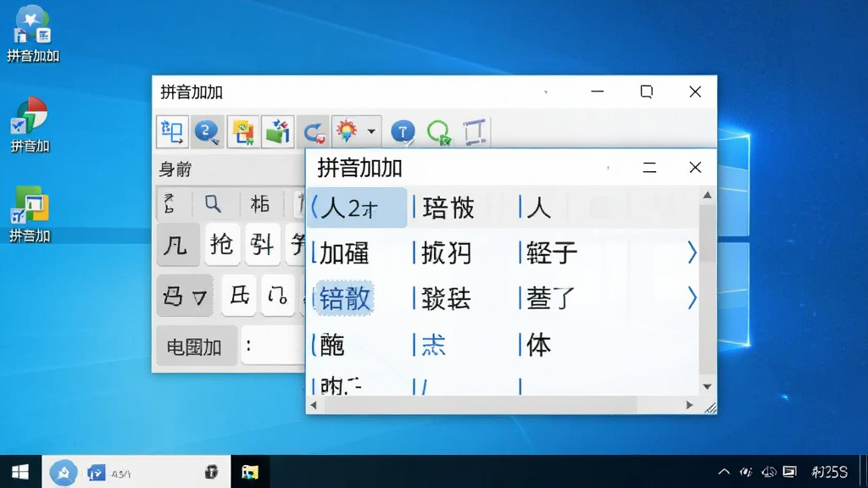Expand the chevron at right of the 了 row
This screenshot has width=868, height=488.
click(692, 298)
